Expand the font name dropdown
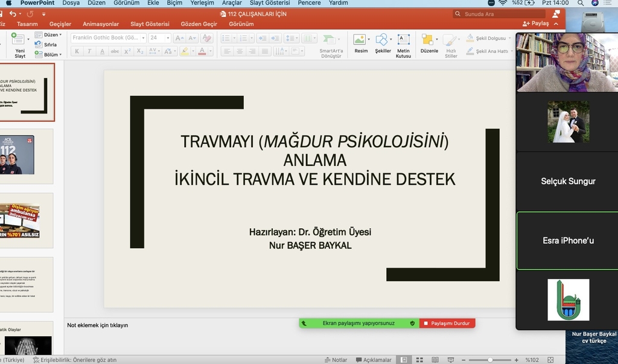The image size is (618, 364). (x=143, y=38)
